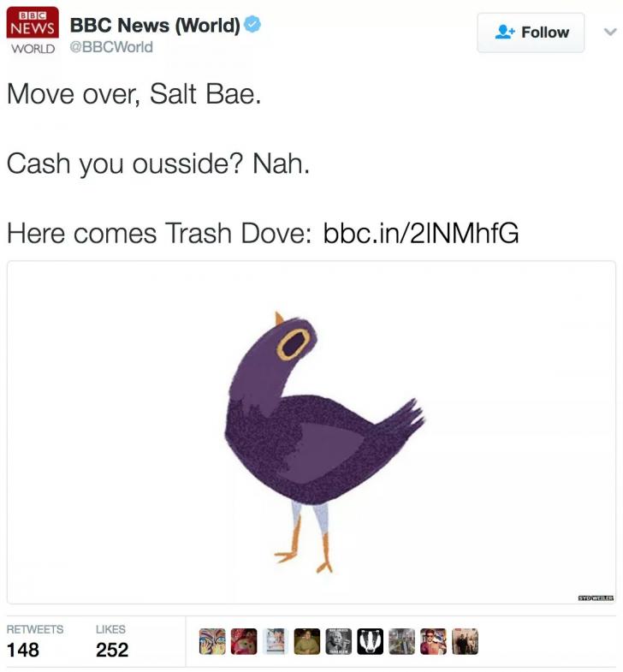Click the grey street-scene avatar

[401, 641]
